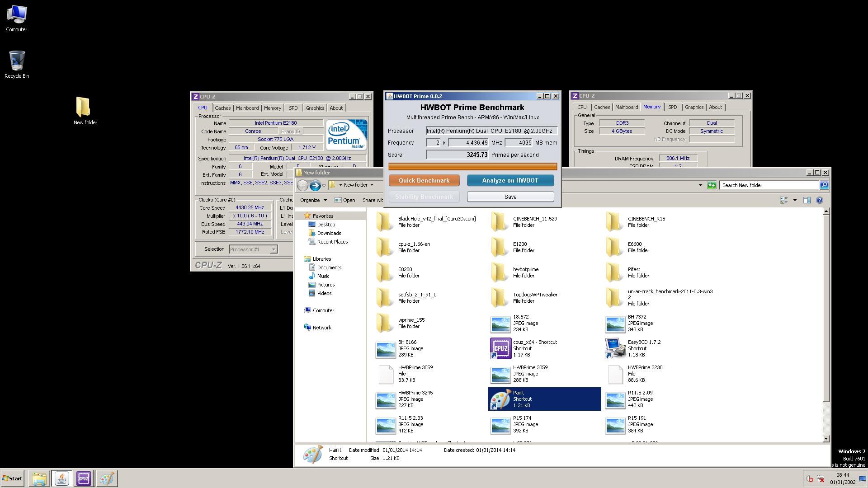
Task: Open the Organize dropdown menu
Action: point(313,200)
